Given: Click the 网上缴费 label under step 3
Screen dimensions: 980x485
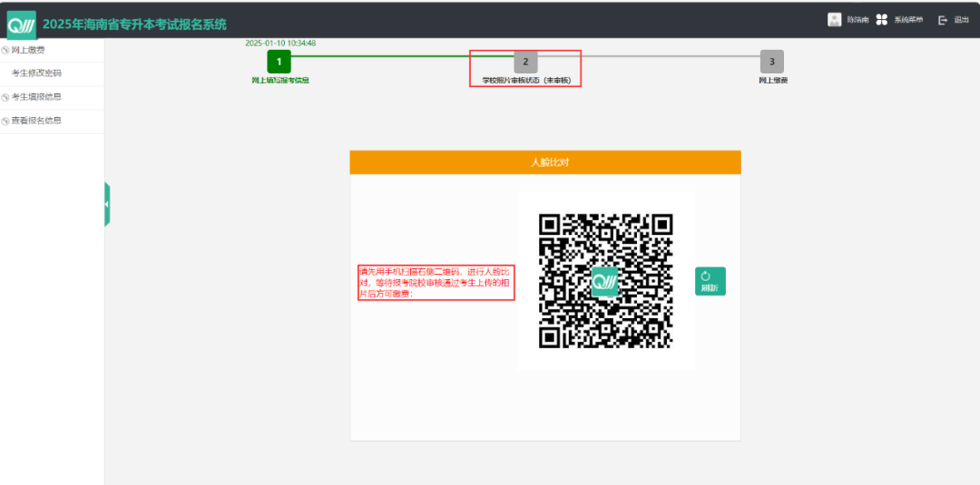Looking at the screenshot, I should [773, 81].
